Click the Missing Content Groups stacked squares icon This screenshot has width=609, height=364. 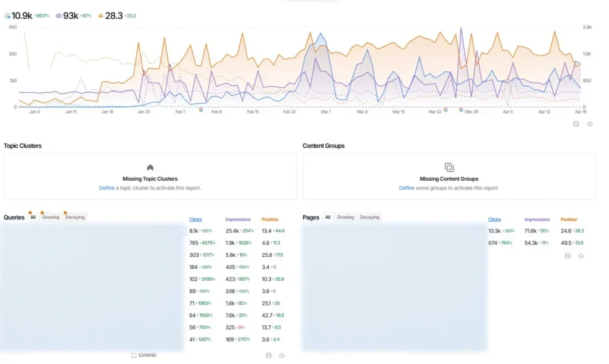tap(449, 168)
